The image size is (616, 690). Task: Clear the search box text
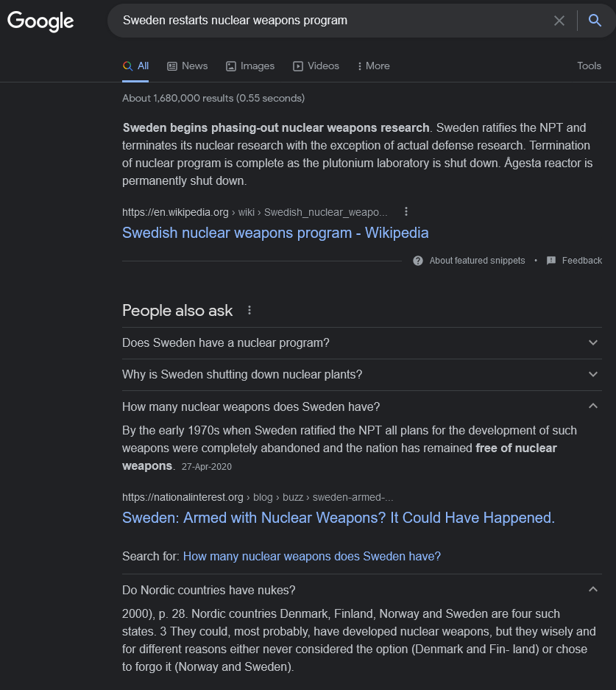click(x=559, y=21)
